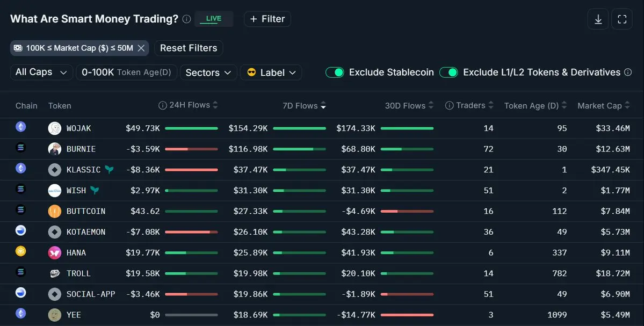Toggle the LIVE indicator
The width and height of the screenshot is (644, 326).
(x=214, y=19)
